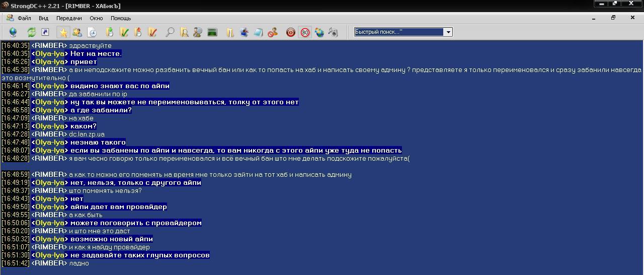Open Favorite Users toolbar icon
This screenshot has width=644, height=275.
[77, 32]
